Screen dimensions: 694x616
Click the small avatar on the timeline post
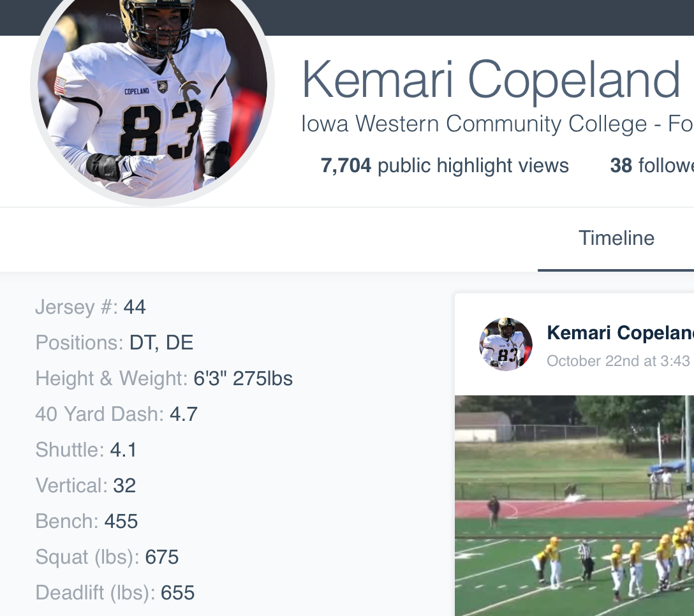(505, 344)
